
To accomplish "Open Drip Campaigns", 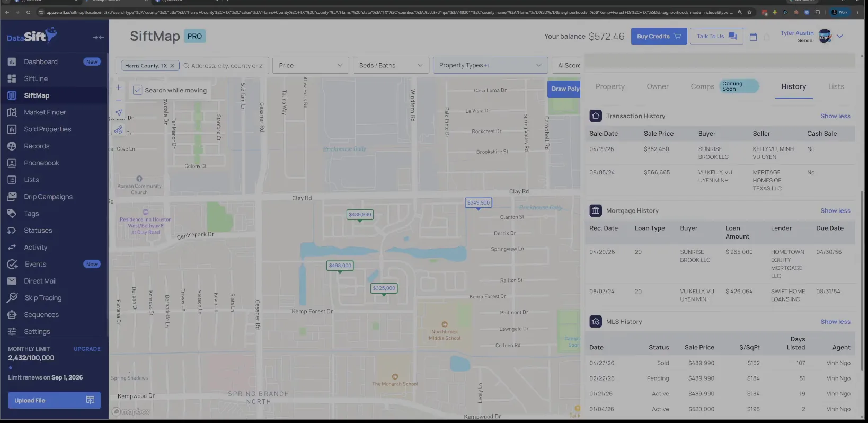I will (48, 197).
